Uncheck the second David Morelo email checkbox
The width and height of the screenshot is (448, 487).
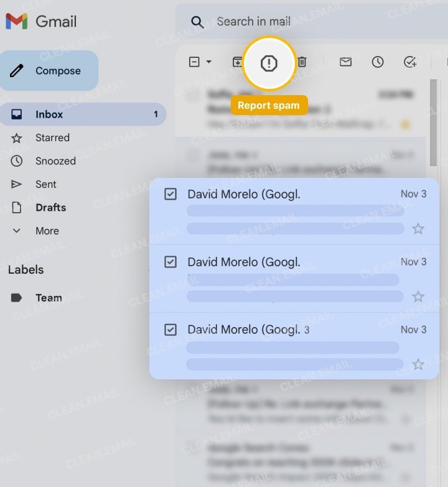pos(170,262)
